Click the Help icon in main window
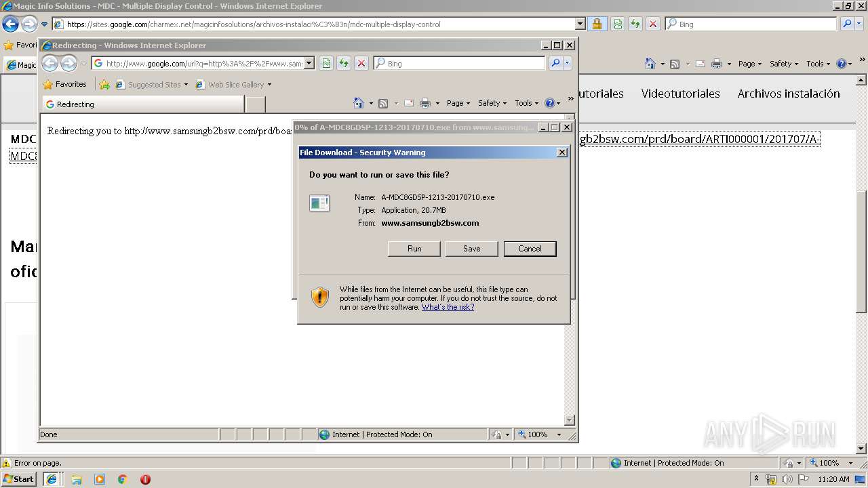 click(842, 64)
